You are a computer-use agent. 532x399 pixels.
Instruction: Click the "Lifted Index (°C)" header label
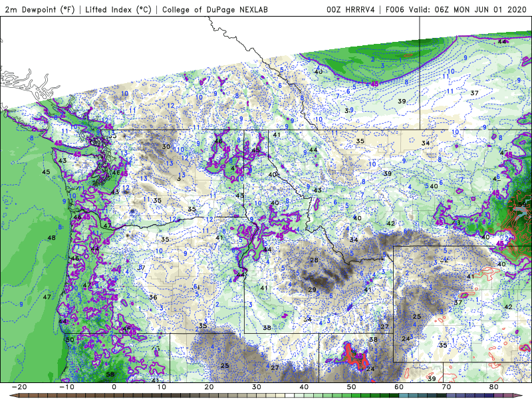point(118,9)
